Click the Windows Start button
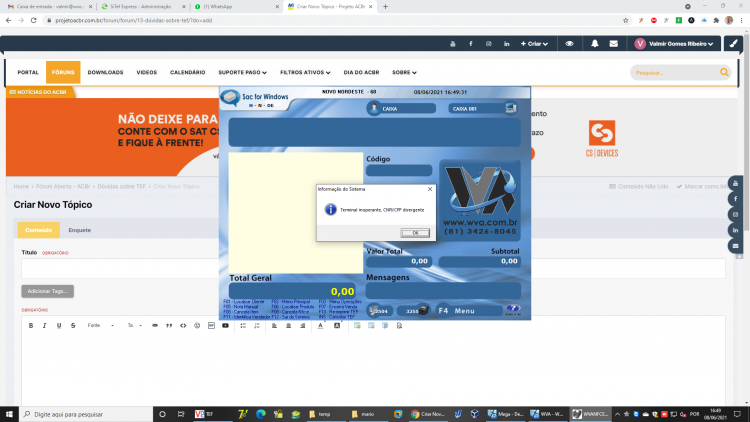The height and width of the screenshot is (422, 750). point(9,414)
